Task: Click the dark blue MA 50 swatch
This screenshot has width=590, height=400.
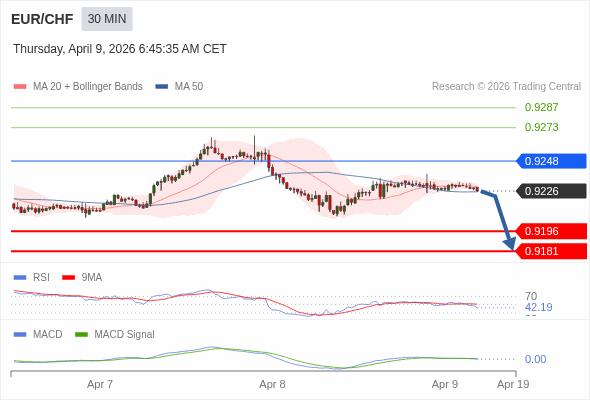Action: click(161, 87)
